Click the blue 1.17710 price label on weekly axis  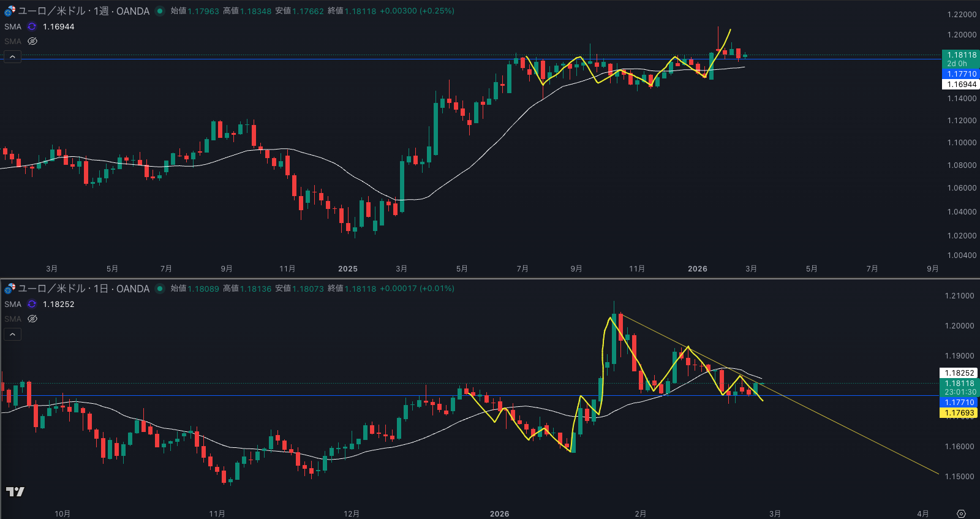tap(960, 74)
